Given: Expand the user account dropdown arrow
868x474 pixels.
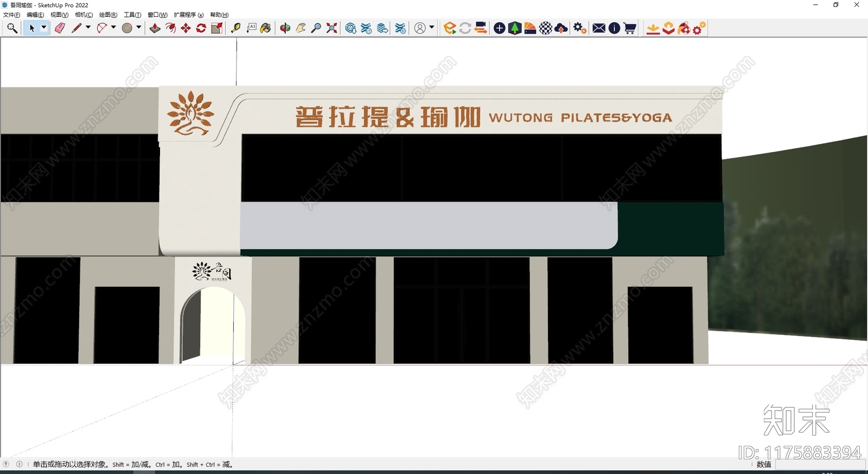Looking at the screenshot, I should point(432,27).
